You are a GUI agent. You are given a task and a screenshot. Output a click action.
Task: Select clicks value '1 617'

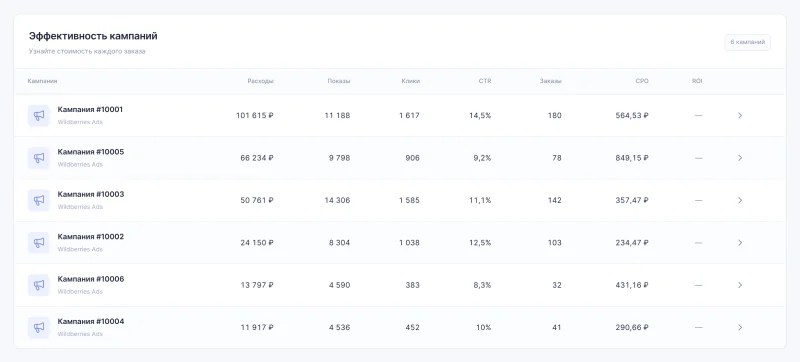(409, 116)
